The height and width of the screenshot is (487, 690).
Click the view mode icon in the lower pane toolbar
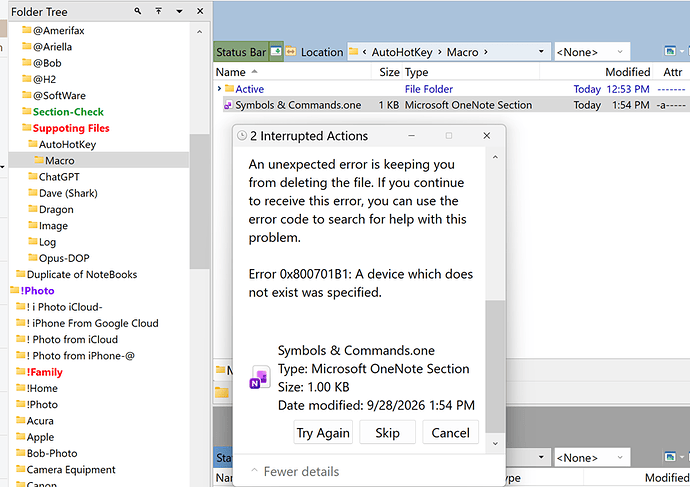click(x=670, y=457)
